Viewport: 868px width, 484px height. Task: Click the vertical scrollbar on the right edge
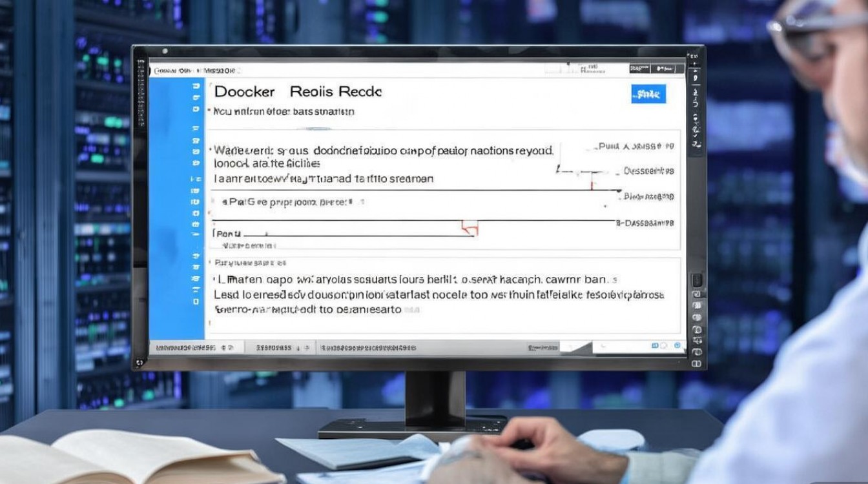click(x=683, y=194)
